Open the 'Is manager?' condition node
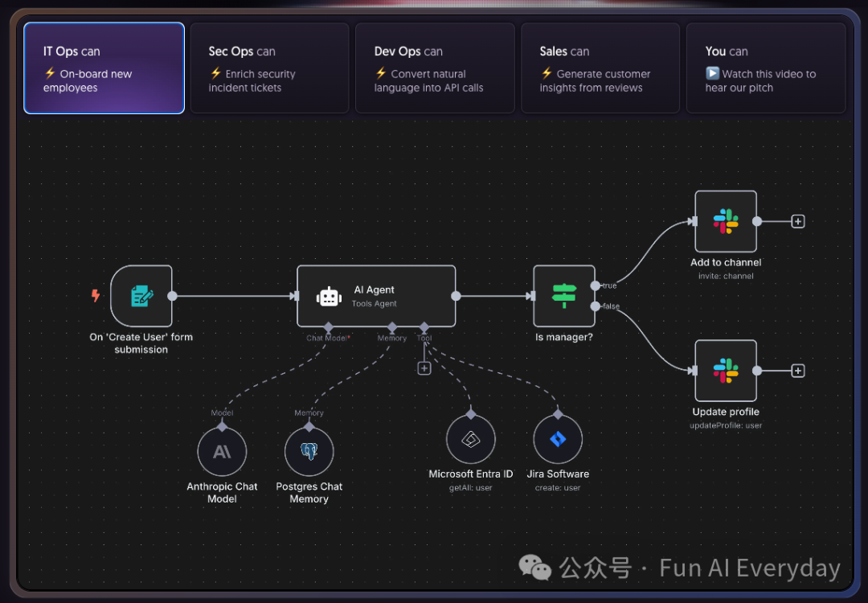This screenshot has width=868, height=603. point(563,296)
